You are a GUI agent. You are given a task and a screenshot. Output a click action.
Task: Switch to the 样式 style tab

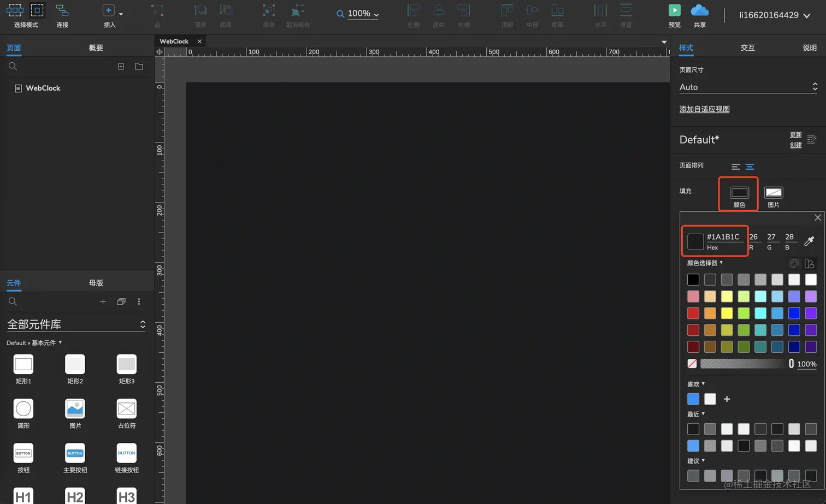pyautogui.click(x=686, y=48)
